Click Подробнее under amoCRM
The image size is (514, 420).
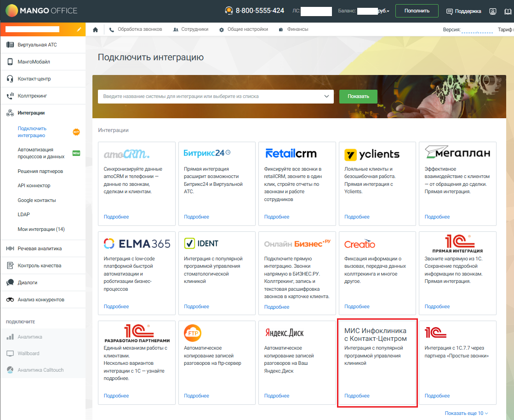click(x=116, y=217)
